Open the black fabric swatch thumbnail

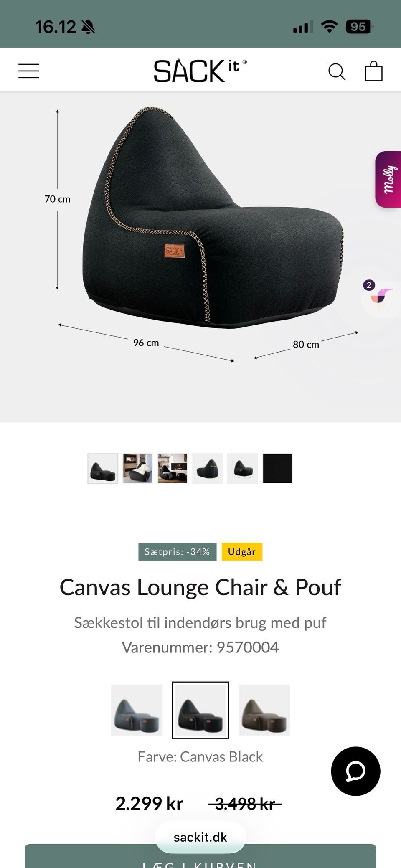(x=278, y=468)
